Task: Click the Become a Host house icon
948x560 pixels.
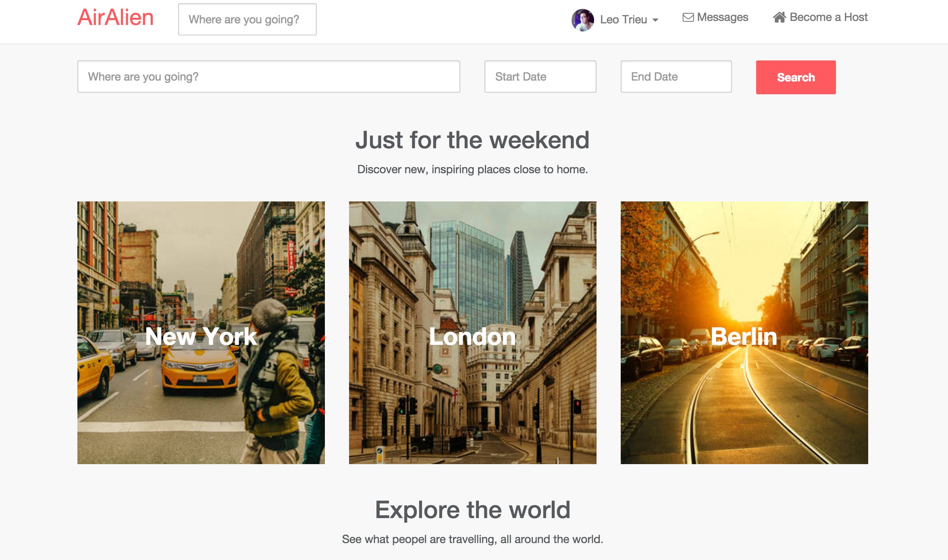Action: tap(779, 17)
